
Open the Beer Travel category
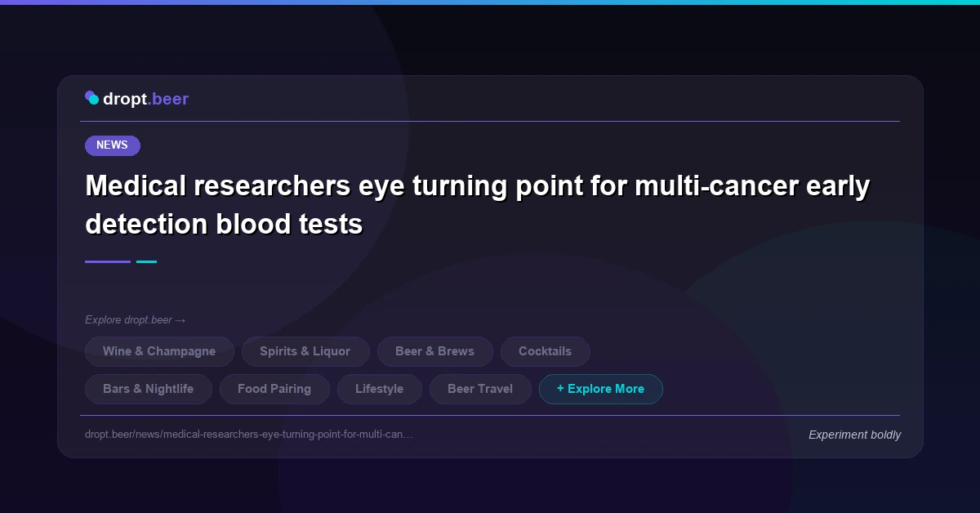(x=480, y=389)
